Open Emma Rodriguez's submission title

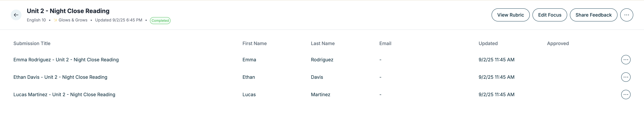66,60
